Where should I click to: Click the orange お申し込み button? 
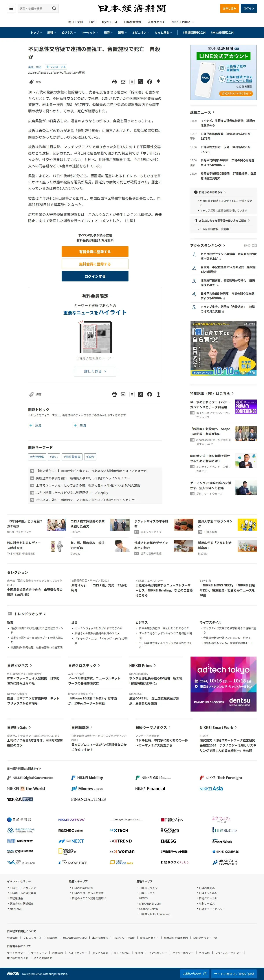(x=229, y=8)
